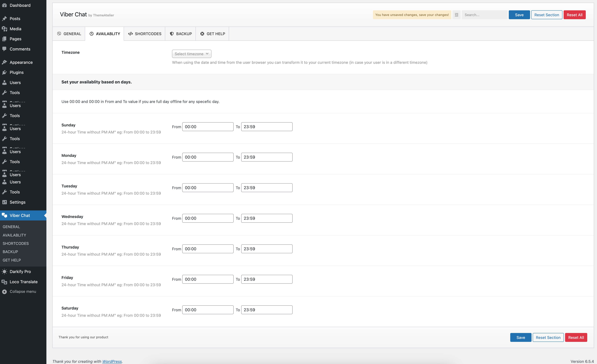Click the Media icon in sidebar

pyautogui.click(x=4, y=29)
